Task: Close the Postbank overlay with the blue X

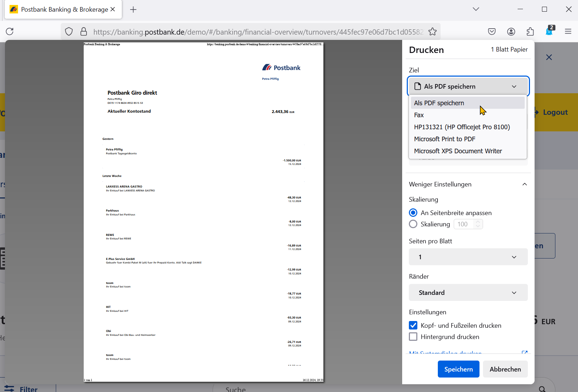Action: [x=549, y=57]
